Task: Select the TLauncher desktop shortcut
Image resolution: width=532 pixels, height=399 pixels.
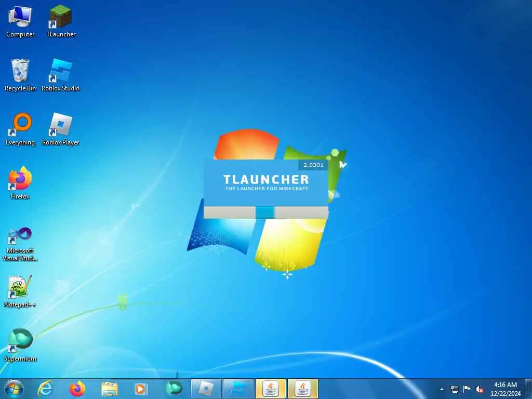Action: tap(61, 21)
